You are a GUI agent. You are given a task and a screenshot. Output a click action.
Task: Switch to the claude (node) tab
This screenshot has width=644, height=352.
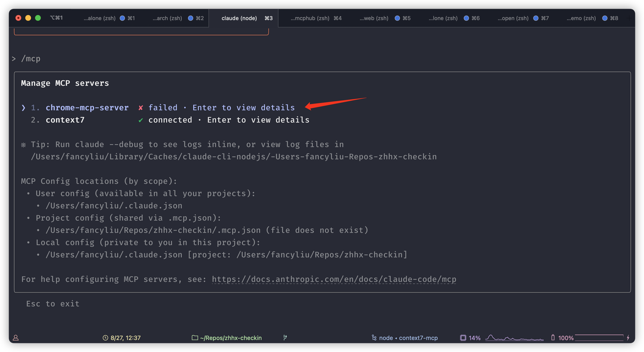[x=240, y=18]
